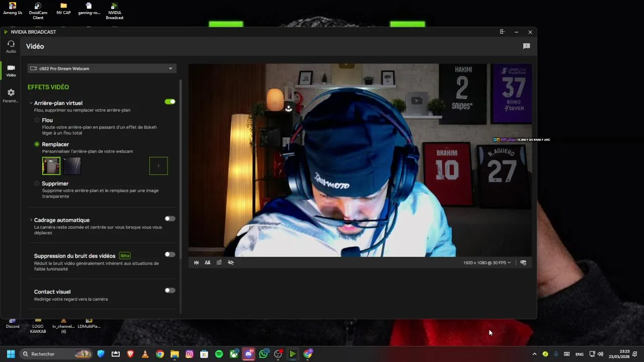The height and width of the screenshot is (362, 644).
Task: Open the 1920 x 1080 @ 30 FPS dropdown
Action: 487,262
